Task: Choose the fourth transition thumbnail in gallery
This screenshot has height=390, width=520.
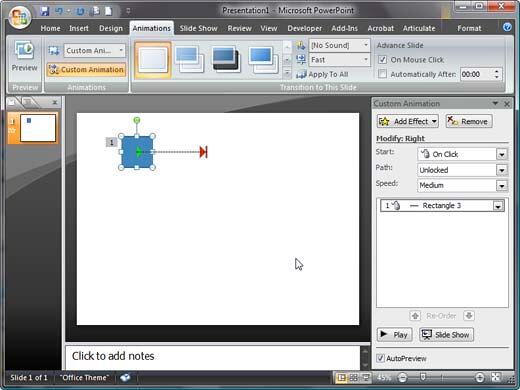Action: pos(263,60)
